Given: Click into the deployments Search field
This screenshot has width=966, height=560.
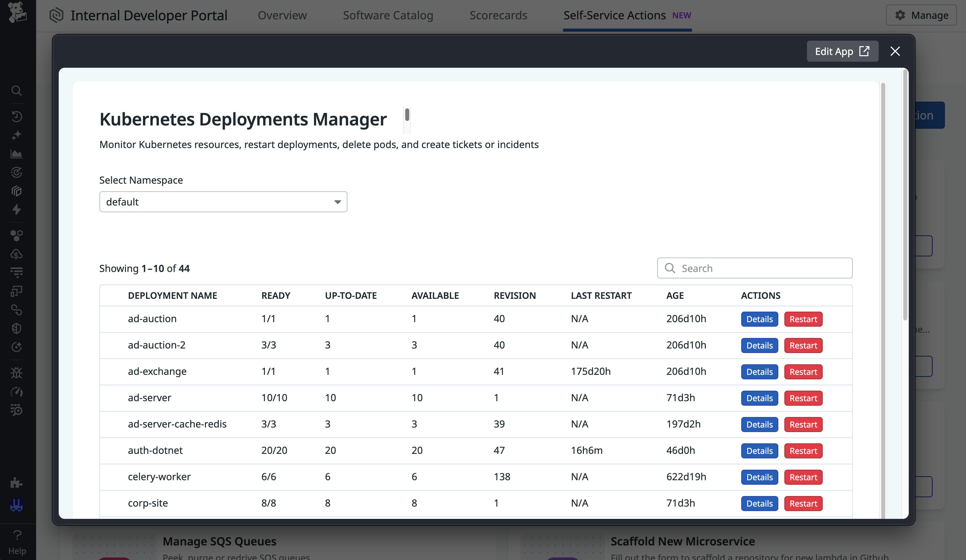Looking at the screenshot, I should coord(754,268).
